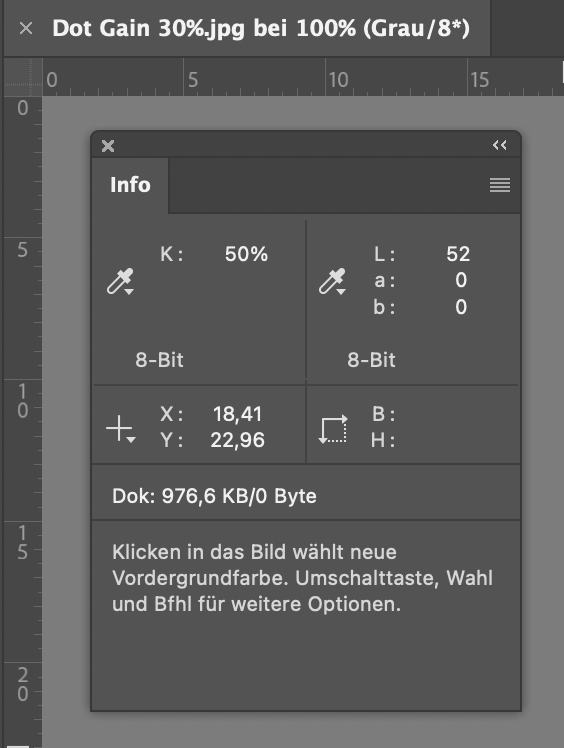Select the Info tab

click(x=130, y=185)
